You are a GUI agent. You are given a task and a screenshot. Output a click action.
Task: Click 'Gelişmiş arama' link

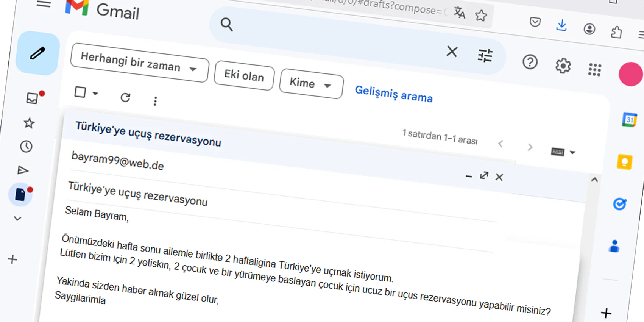point(394,94)
